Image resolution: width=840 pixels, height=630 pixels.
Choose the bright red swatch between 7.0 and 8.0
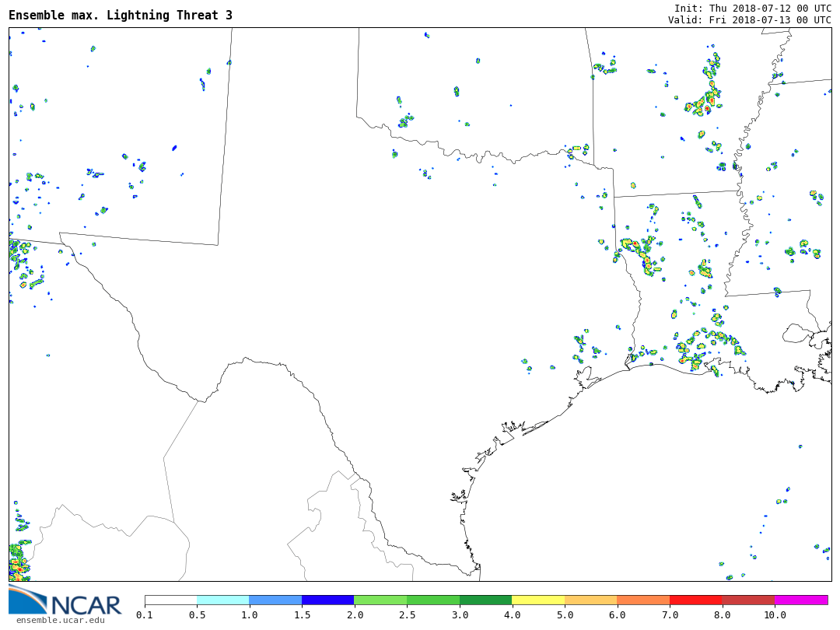pos(695,600)
